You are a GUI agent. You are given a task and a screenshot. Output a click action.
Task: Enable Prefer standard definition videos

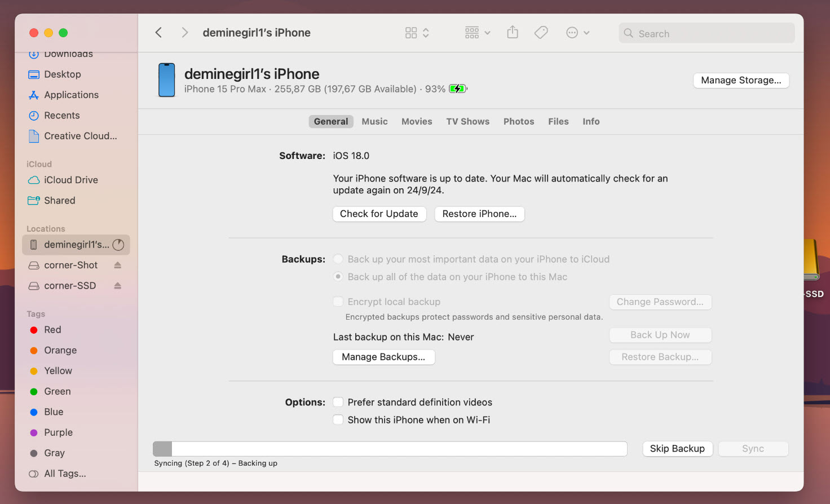(338, 402)
